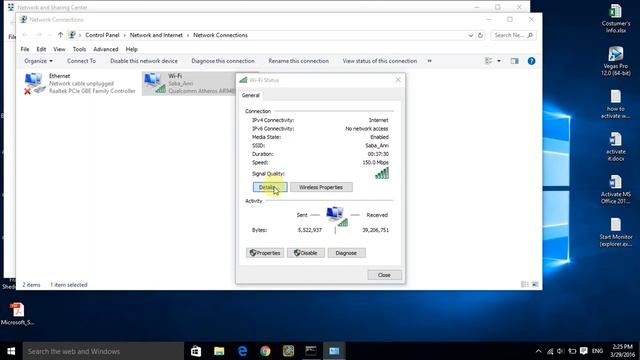
Task: Show hidden system tray icons
Action: pos(538,351)
